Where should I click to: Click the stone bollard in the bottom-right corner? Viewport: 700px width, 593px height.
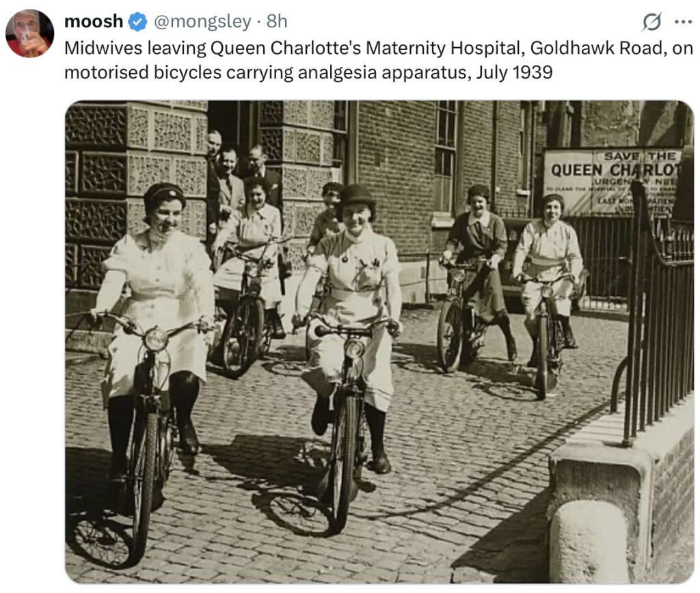tap(589, 541)
